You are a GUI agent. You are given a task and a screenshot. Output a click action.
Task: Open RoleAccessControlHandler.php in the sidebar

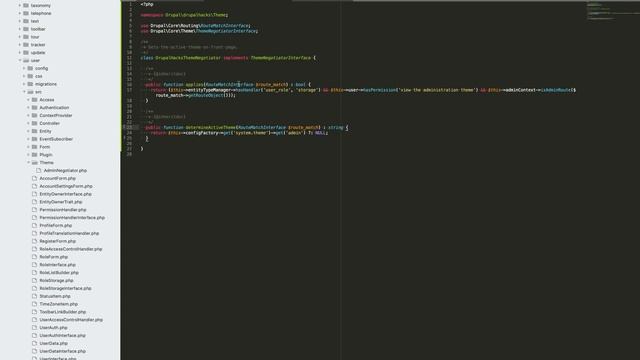tap(71, 249)
